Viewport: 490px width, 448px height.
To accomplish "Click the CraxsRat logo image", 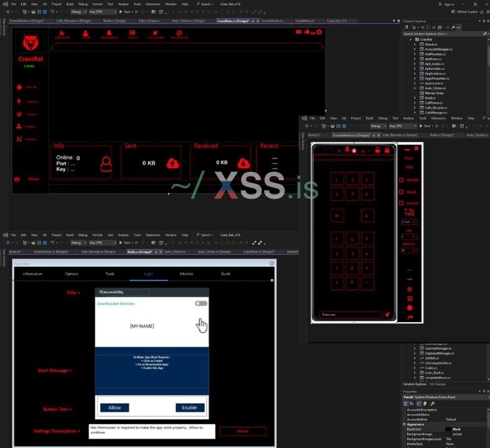I will click(x=31, y=42).
